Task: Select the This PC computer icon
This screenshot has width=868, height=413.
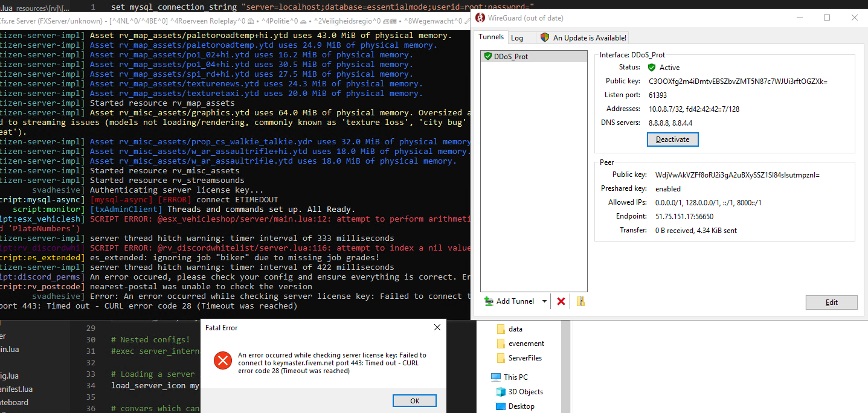Action: pos(495,377)
